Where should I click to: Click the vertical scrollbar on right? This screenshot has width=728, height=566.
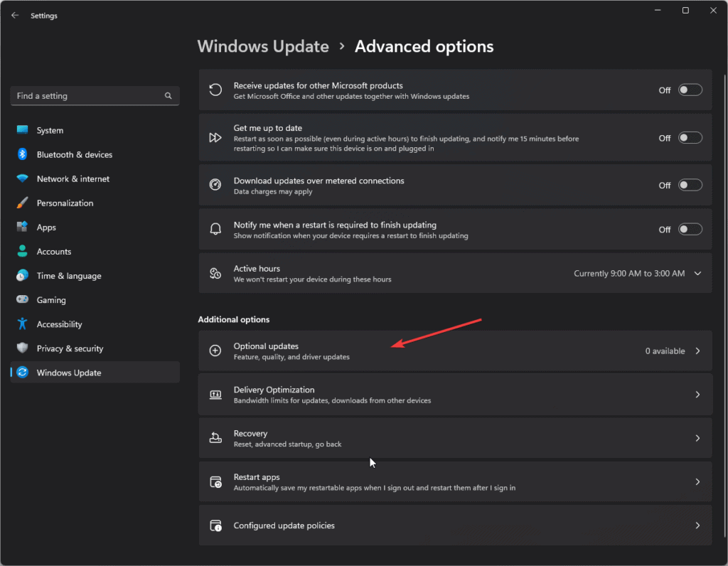[724, 306]
